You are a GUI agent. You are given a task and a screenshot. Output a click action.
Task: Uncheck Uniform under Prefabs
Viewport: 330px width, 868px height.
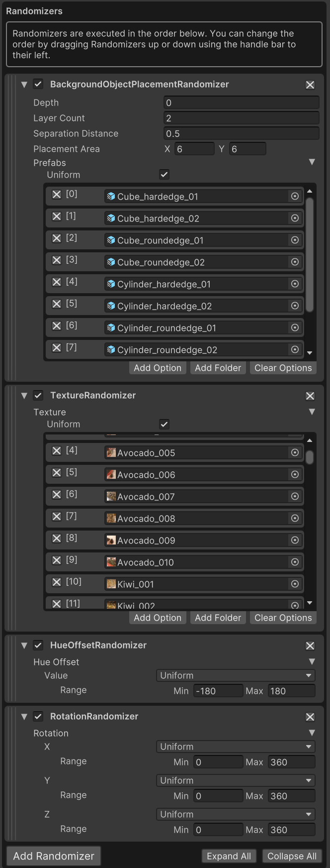point(164,175)
